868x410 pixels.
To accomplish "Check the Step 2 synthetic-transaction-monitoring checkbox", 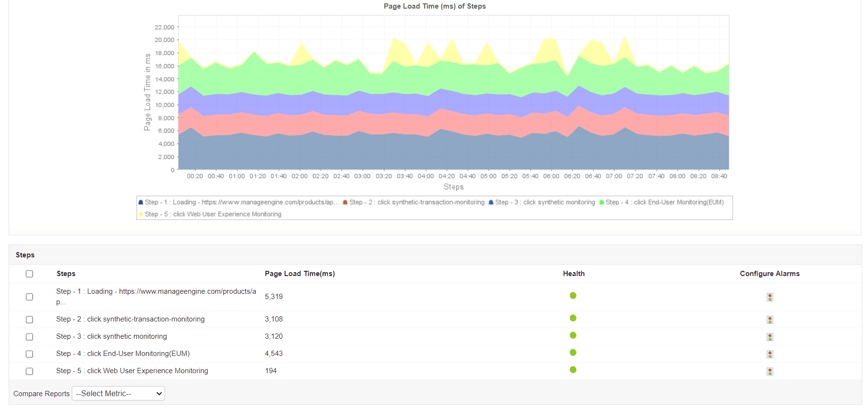I will [30, 320].
